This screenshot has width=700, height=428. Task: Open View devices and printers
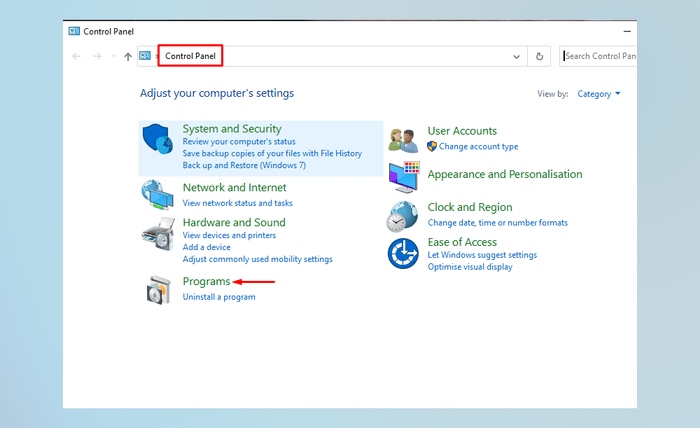(x=229, y=235)
